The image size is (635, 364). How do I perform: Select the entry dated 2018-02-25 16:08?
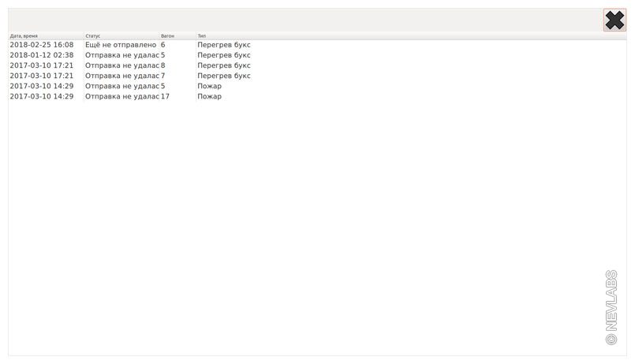click(42, 45)
